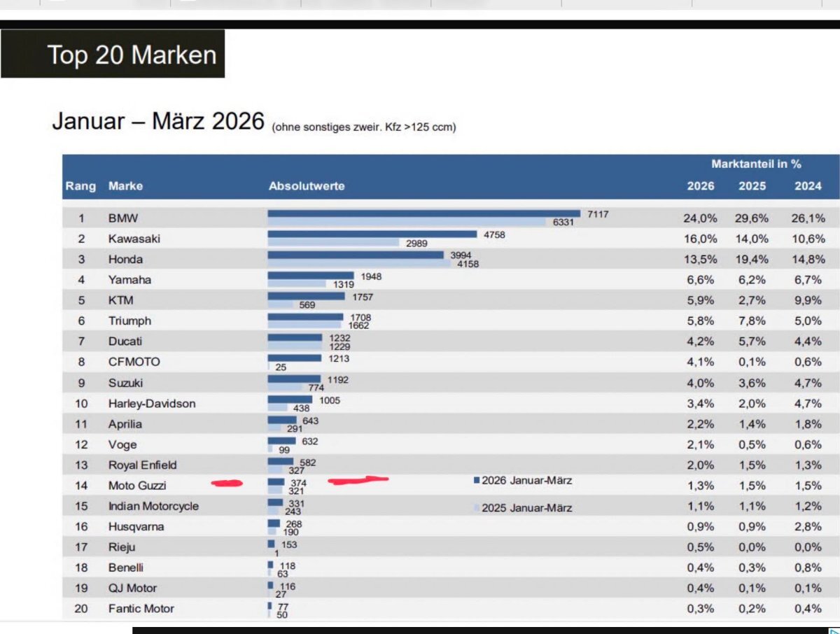Select the Rang column header

(80, 186)
